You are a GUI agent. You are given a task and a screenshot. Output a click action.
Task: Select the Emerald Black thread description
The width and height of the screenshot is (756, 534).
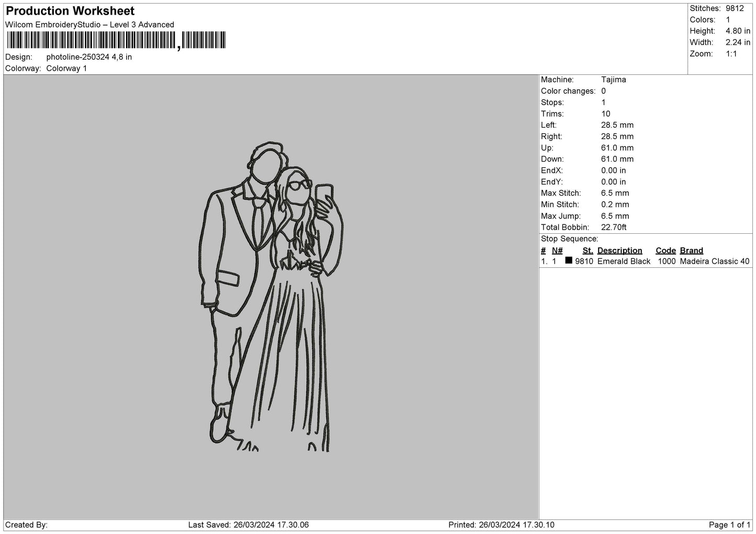click(624, 262)
